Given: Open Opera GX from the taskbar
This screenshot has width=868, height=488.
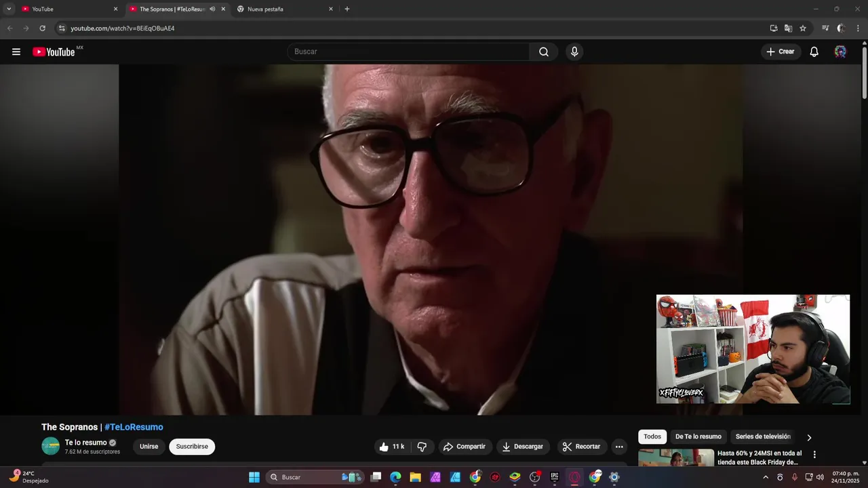Looking at the screenshot, I should [574, 477].
